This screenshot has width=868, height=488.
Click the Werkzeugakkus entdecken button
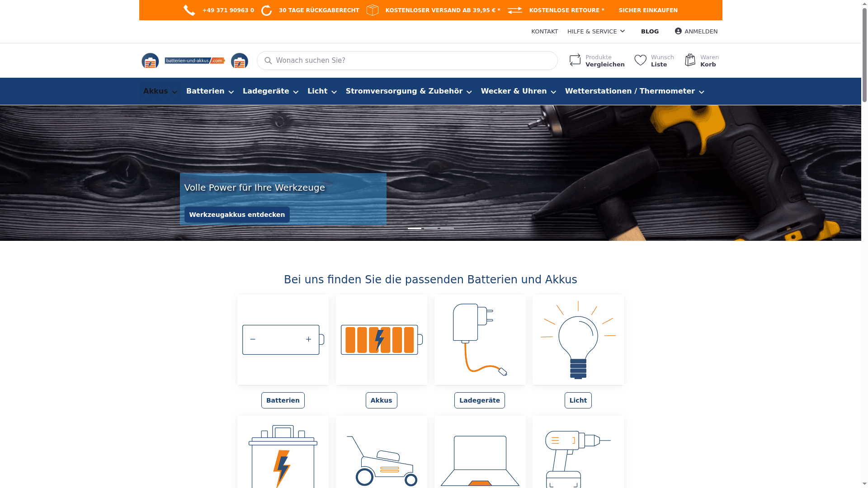point(236,215)
